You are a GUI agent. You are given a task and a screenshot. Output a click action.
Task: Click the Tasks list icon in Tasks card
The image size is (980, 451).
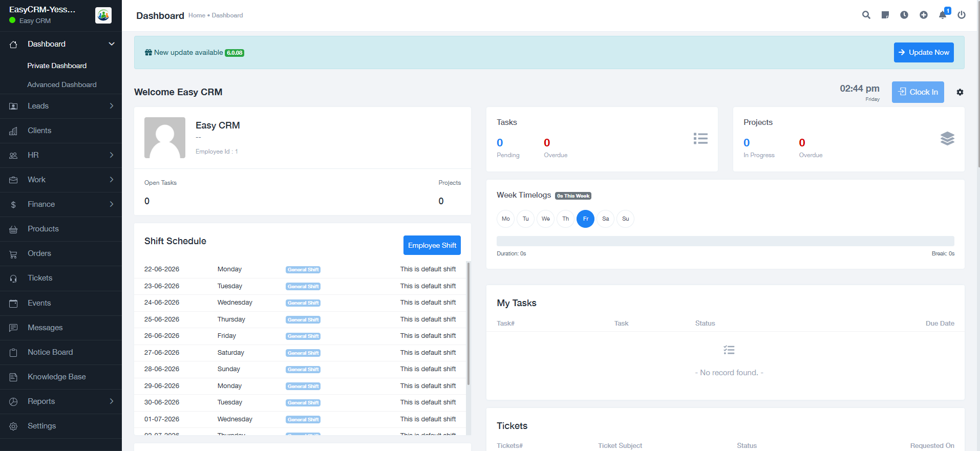tap(700, 138)
